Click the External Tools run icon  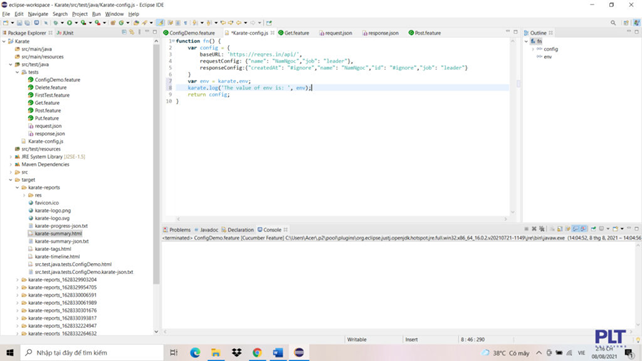point(97,23)
